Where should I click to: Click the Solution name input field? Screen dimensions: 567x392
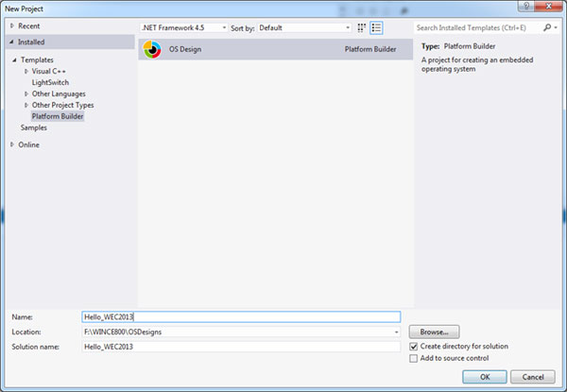coord(241,347)
